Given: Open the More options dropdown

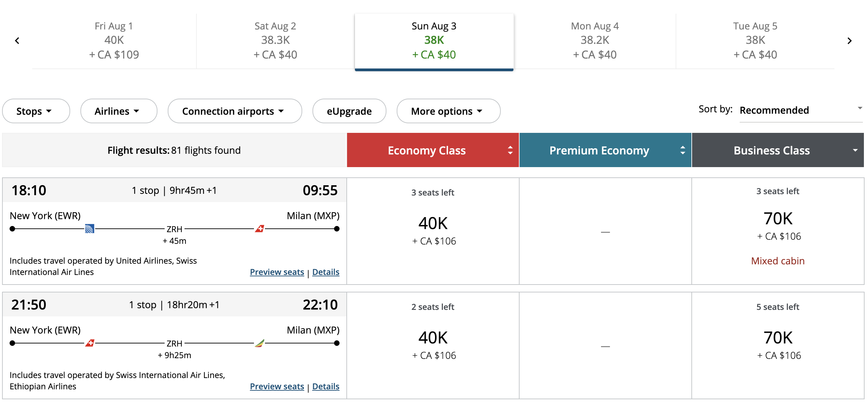Looking at the screenshot, I should click(x=448, y=111).
